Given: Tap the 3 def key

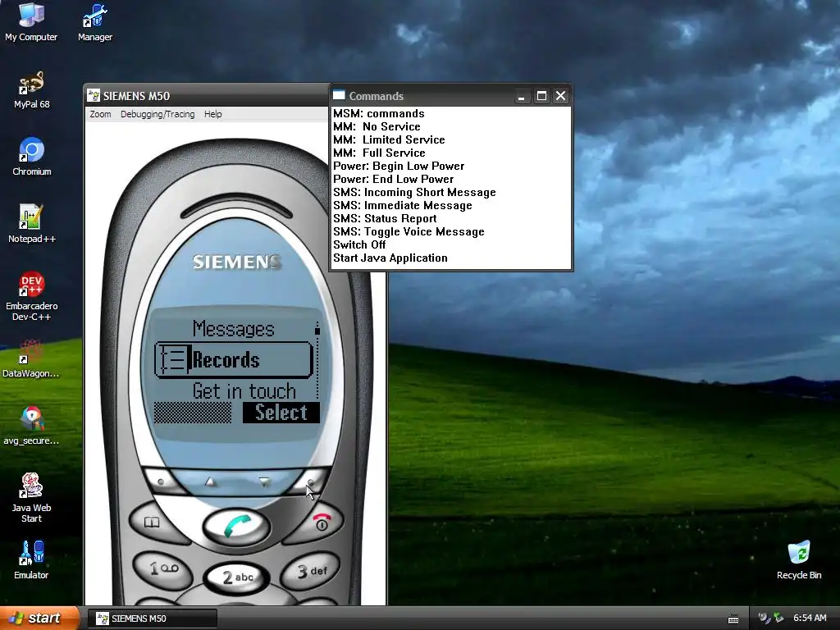Looking at the screenshot, I should (x=312, y=571).
